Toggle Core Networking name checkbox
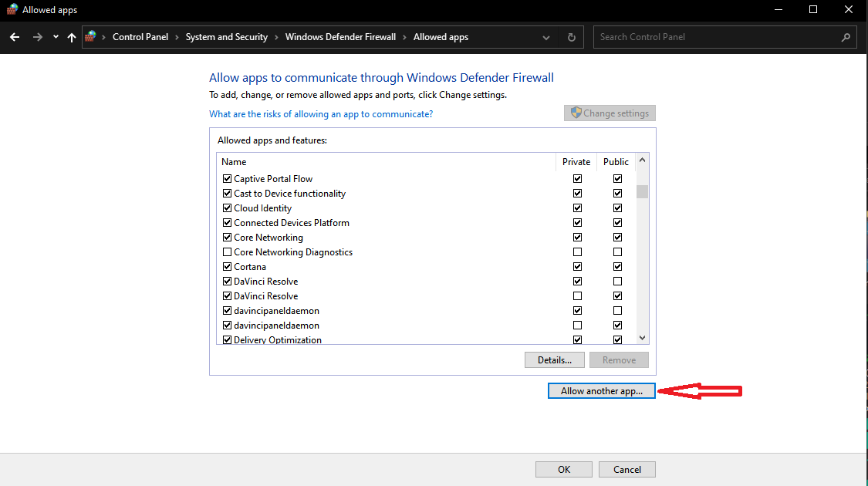868x486 pixels. pyautogui.click(x=227, y=238)
